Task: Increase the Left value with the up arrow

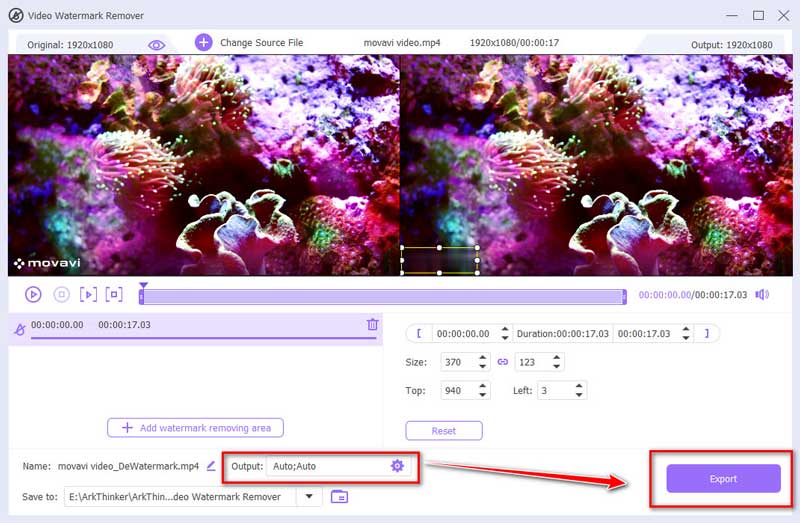Action: (x=579, y=386)
